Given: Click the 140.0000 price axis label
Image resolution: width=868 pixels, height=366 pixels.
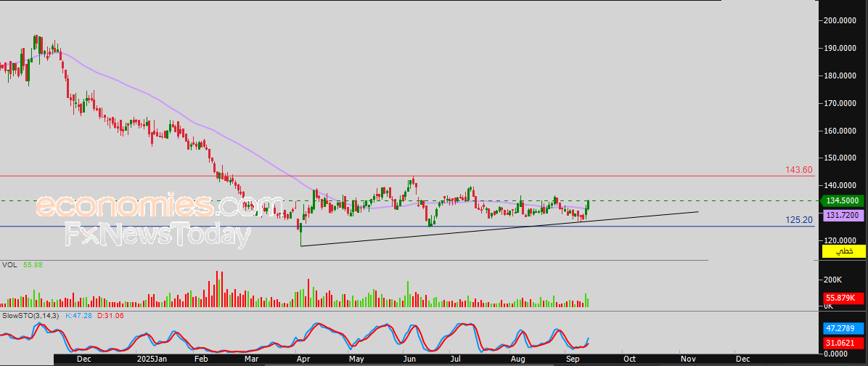Looking at the screenshot, I should tap(841, 185).
